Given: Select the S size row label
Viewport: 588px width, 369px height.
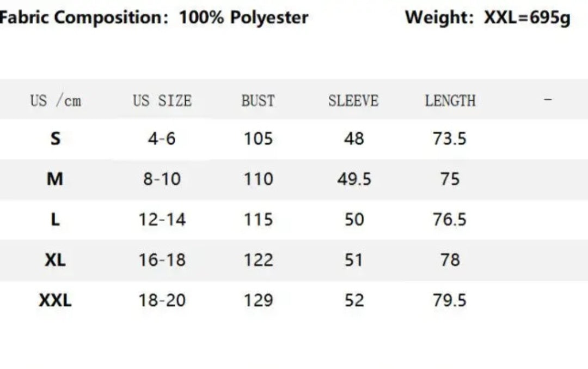Looking at the screenshot, I should (55, 139).
